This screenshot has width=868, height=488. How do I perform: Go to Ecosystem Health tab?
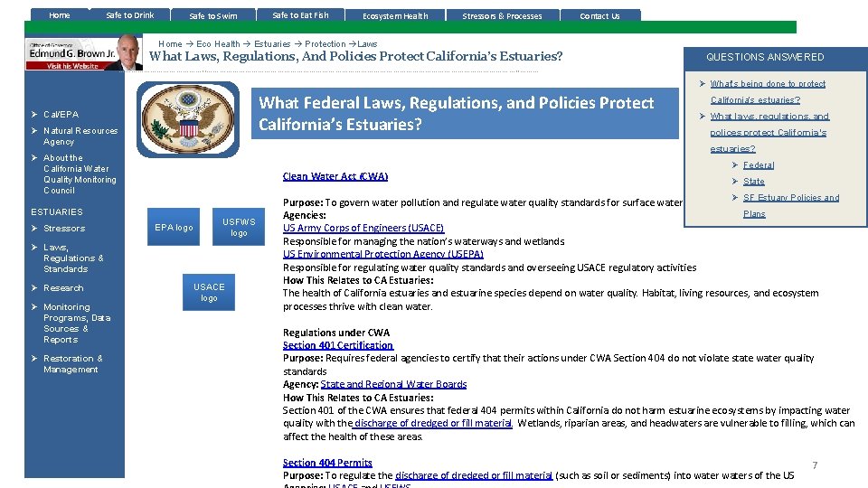395,15
